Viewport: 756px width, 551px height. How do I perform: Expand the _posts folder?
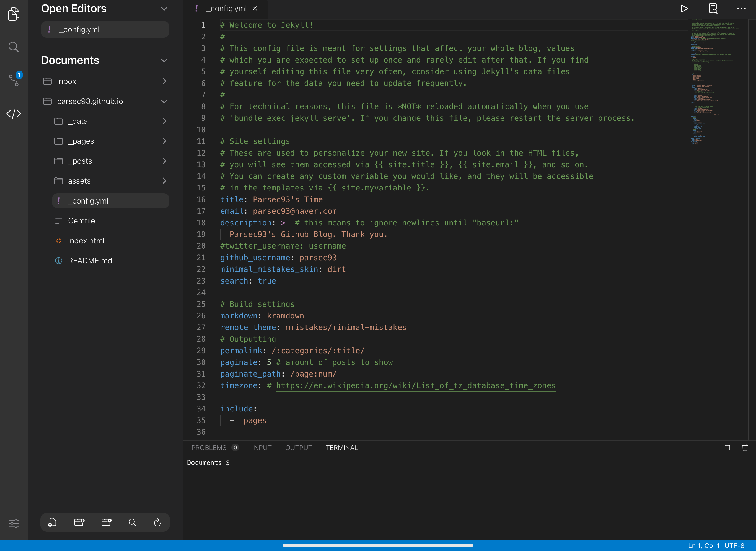pyautogui.click(x=164, y=161)
